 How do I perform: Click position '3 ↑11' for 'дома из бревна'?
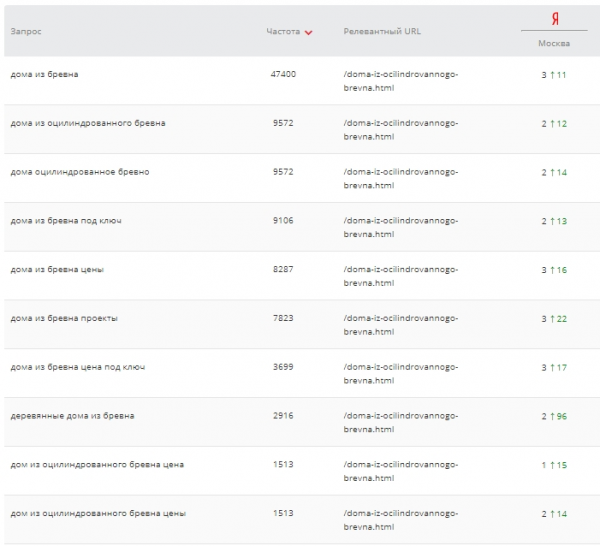554,75
